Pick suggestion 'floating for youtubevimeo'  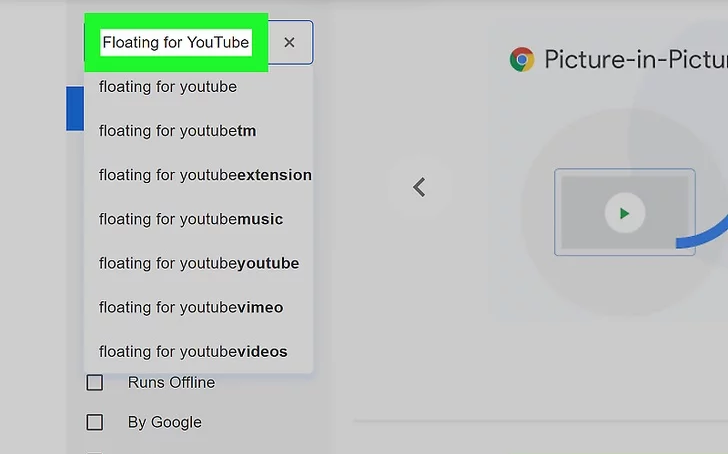(x=199, y=307)
